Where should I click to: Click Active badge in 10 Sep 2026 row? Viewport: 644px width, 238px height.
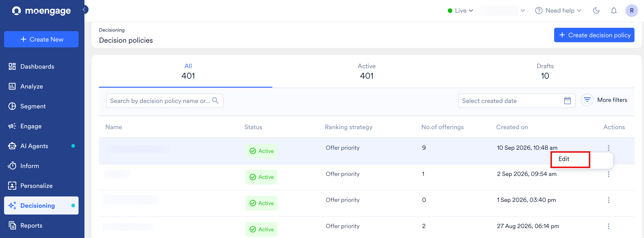pyautogui.click(x=261, y=151)
